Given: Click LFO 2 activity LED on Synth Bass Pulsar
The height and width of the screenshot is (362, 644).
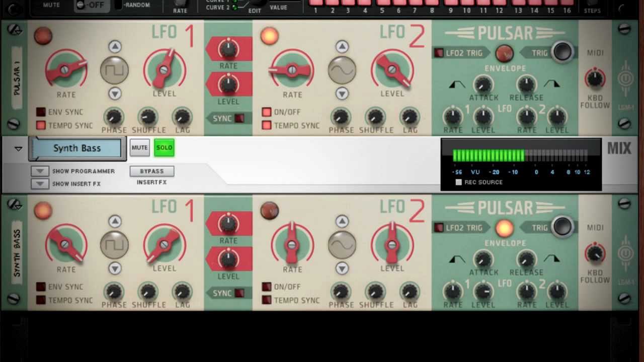Looking at the screenshot, I should (x=270, y=211).
